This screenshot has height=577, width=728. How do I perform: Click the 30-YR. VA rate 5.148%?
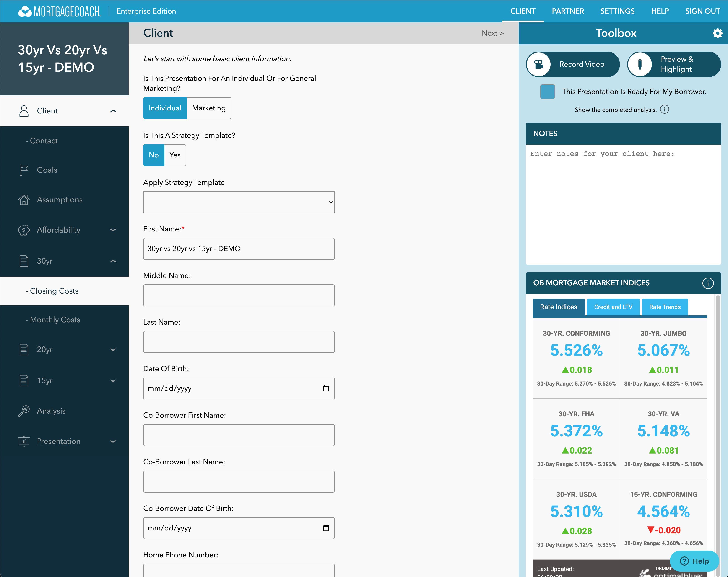click(663, 431)
